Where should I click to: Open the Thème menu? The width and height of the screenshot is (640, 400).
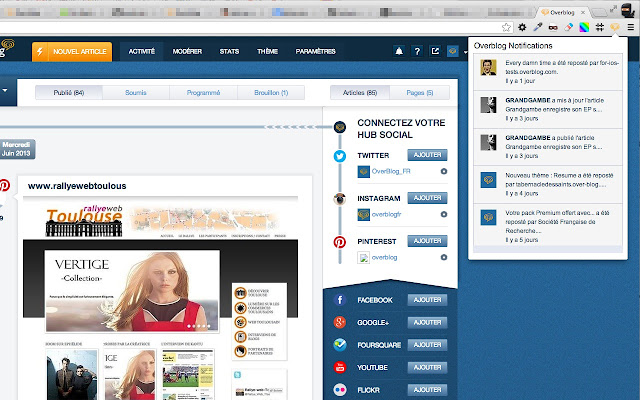click(x=267, y=51)
